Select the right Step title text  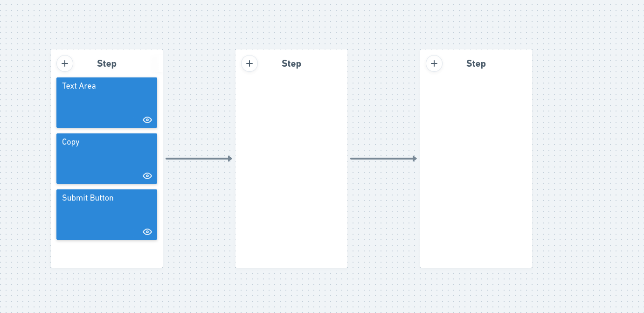[x=476, y=64]
